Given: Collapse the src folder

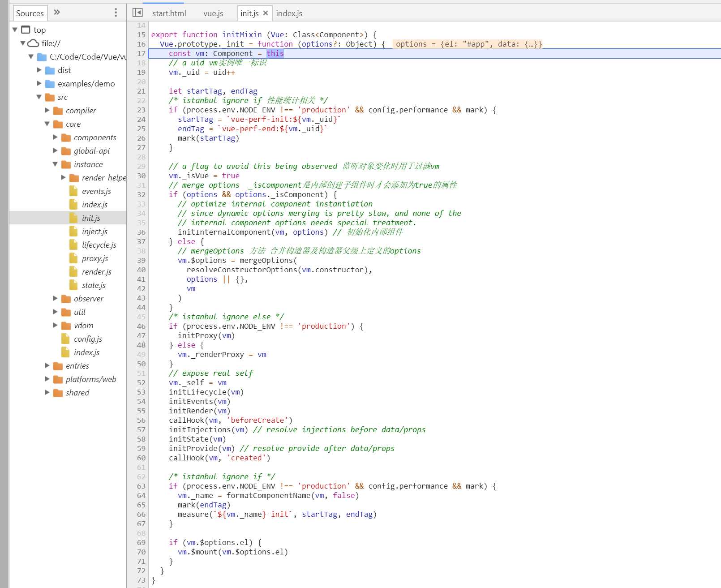Looking at the screenshot, I should point(39,97).
